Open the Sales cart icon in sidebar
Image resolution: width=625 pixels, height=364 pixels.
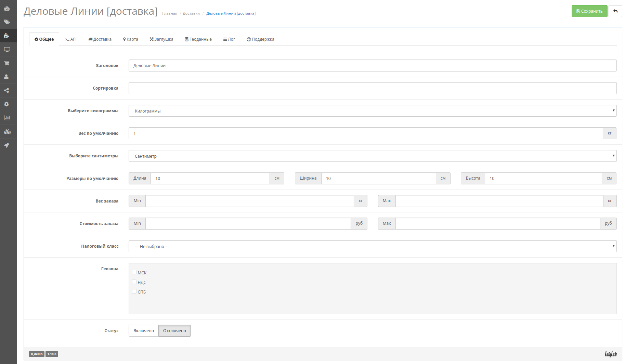click(7, 63)
